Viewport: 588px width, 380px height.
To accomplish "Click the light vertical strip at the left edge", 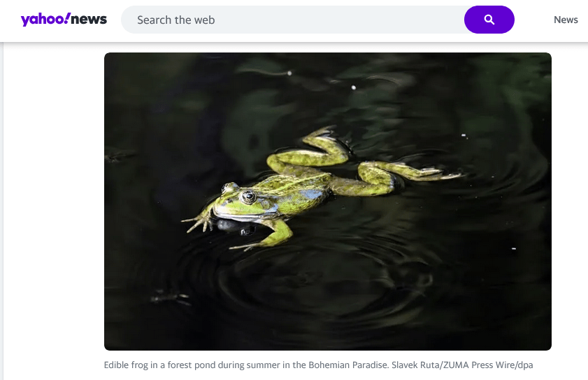I will (2, 210).
